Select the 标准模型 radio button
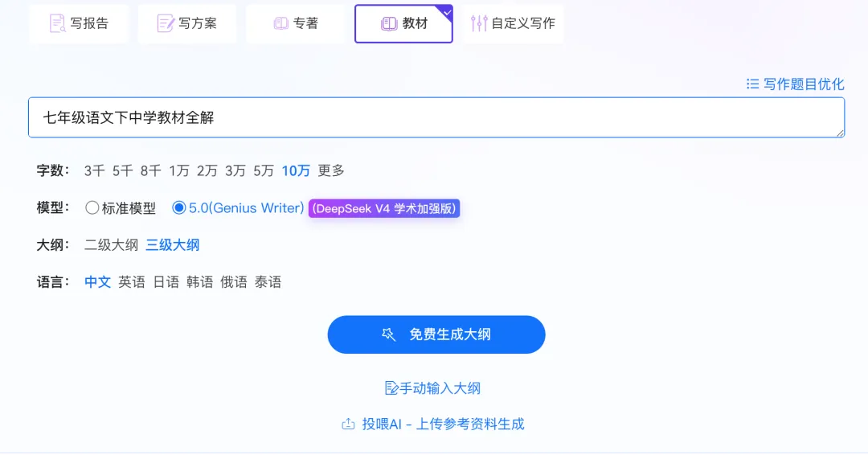The height and width of the screenshot is (455, 868). (92, 207)
